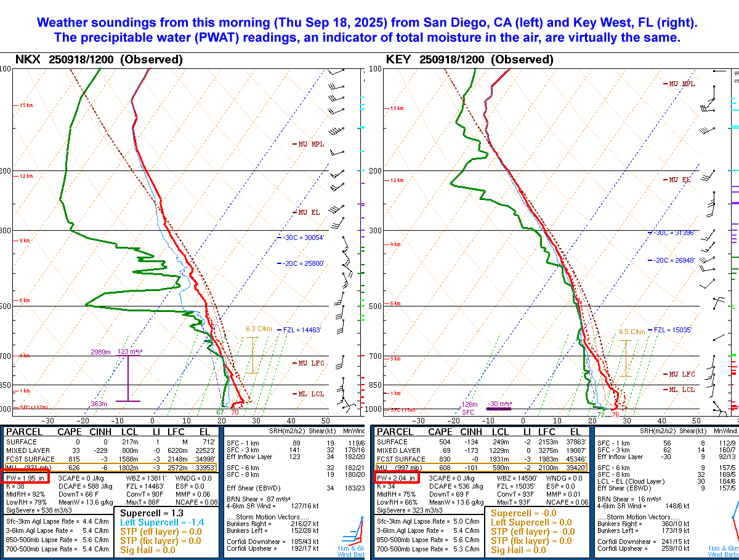Click 'MidRH = 92%' value
739x560 pixels.
(x=27, y=494)
